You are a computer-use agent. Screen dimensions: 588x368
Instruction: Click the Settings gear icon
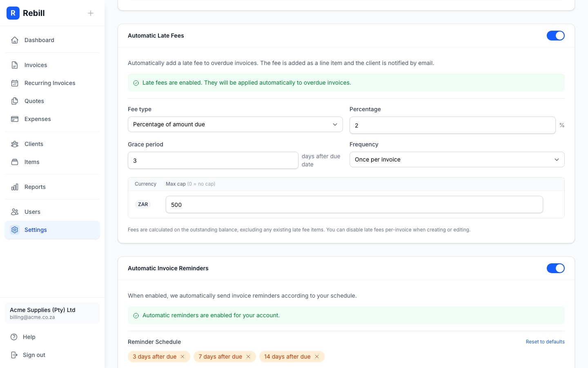pos(15,230)
